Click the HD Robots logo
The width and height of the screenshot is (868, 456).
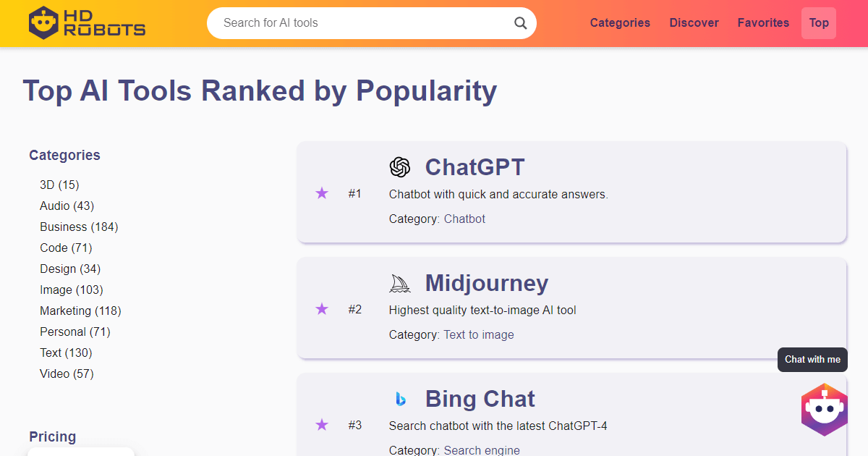pos(87,23)
